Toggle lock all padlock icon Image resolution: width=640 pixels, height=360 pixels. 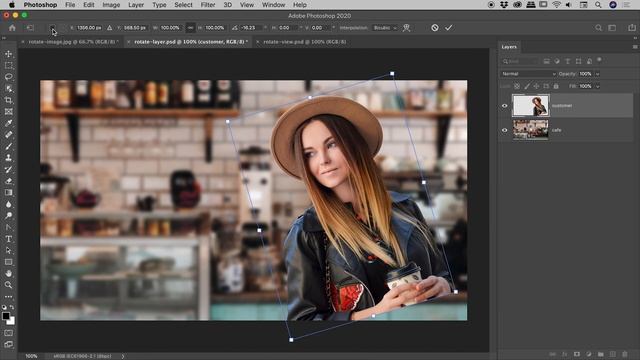point(556,86)
